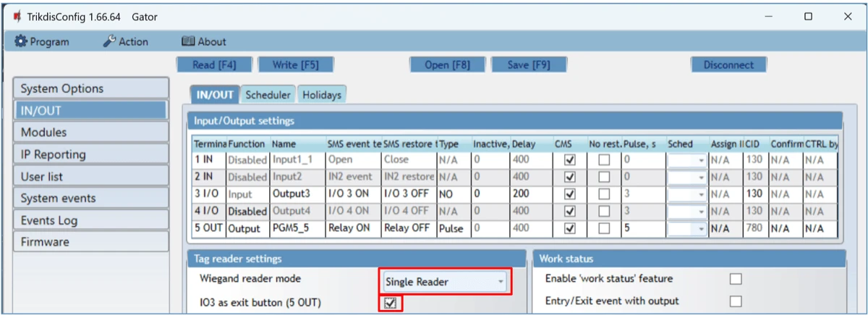Click the Name field containing PGM5_5
Screen dimensions: 868x318
297,228
